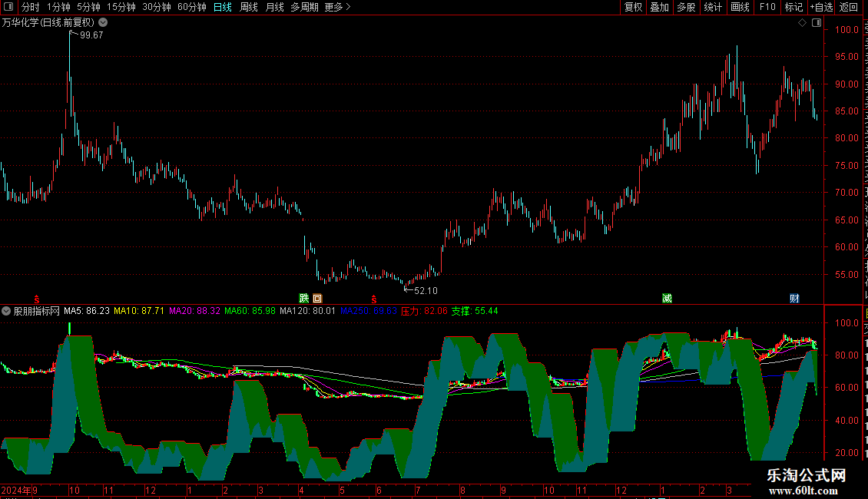Screen dimensions: 868x499
Task: Click the MA60: 85.98 indicator value
Action: click(x=250, y=311)
